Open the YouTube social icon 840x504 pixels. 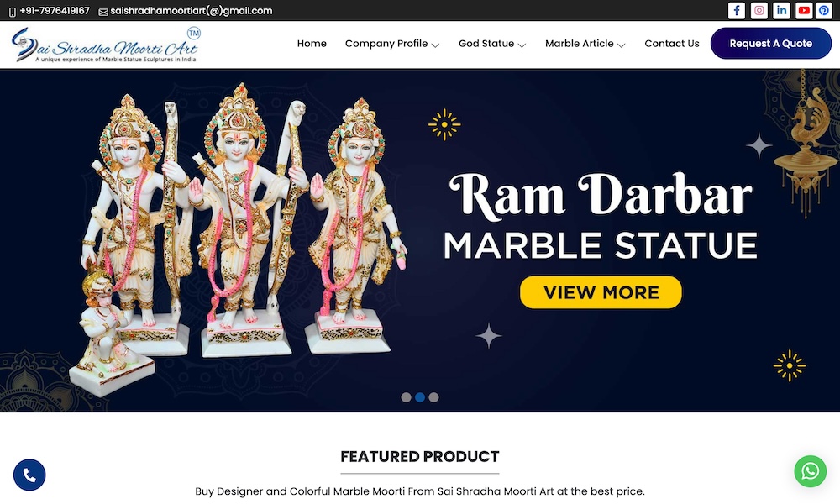804,10
